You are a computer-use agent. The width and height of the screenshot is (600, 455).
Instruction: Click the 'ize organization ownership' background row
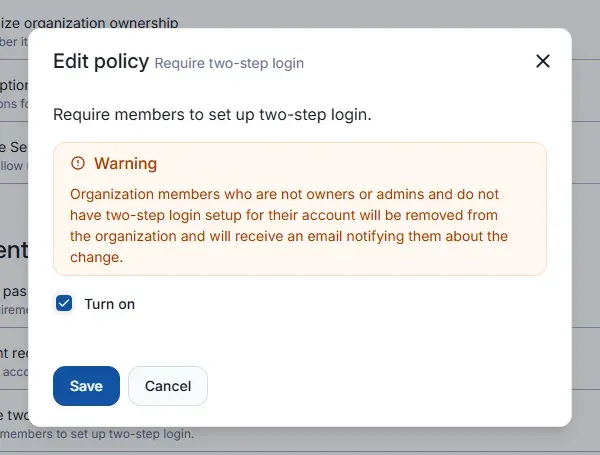click(x=89, y=23)
